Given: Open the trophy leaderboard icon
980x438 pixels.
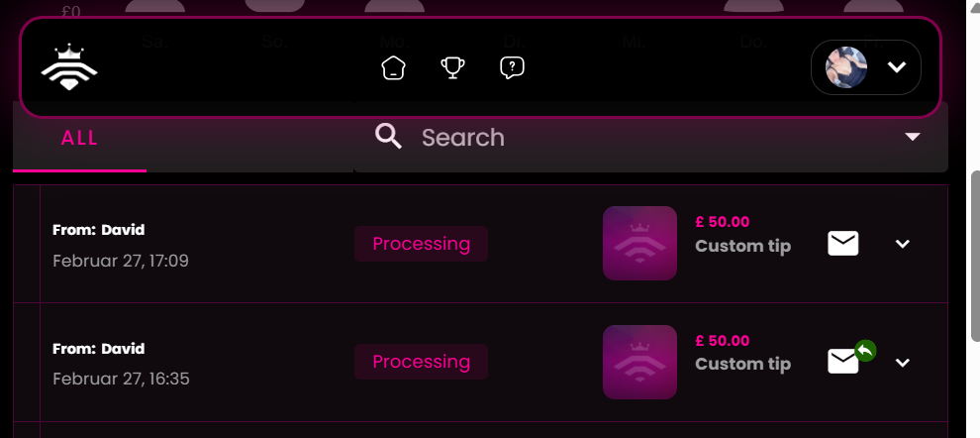Looking at the screenshot, I should (x=452, y=68).
